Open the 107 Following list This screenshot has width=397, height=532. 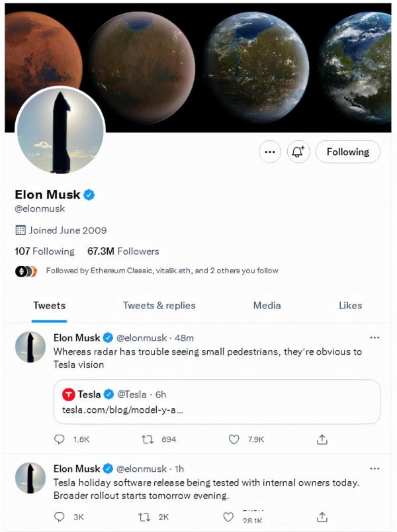tap(44, 251)
